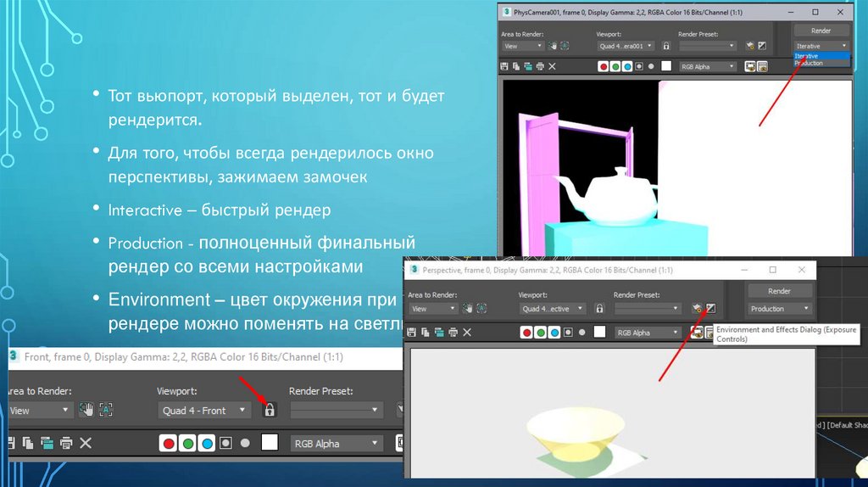Click white color swatch in PhysCamera001 window

[666, 66]
